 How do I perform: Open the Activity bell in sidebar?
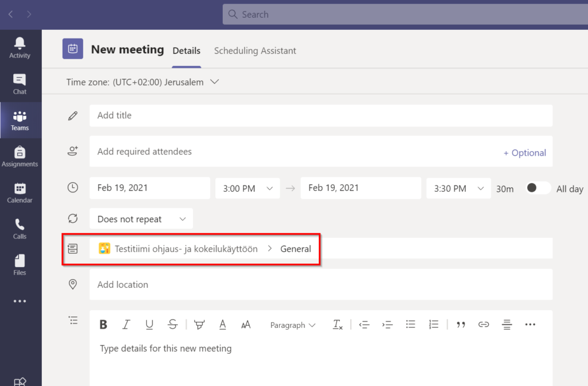click(x=20, y=48)
